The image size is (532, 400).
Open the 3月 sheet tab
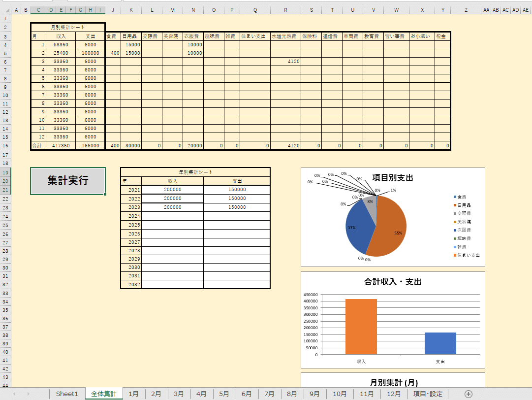[x=179, y=394]
